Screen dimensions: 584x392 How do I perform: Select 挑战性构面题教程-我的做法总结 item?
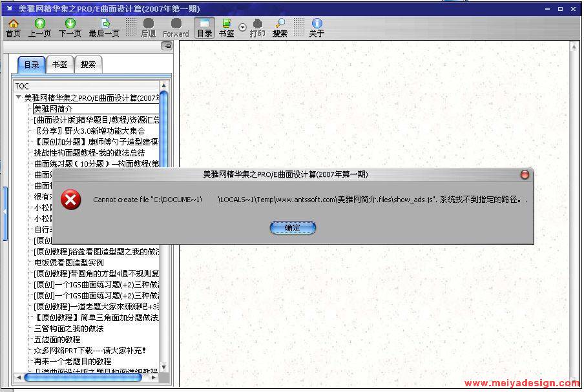(x=89, y=152)
